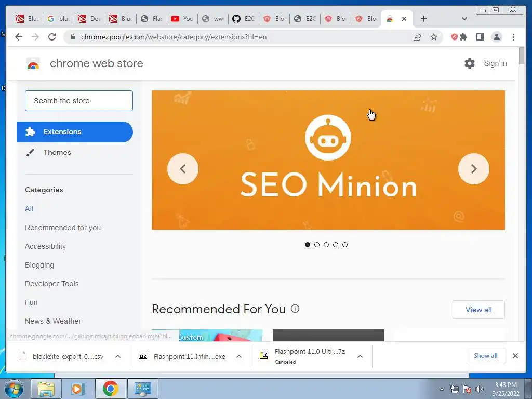The image size is (532, 399).
Task: Share this page using the share icon
Action: [x=417, y=37]
